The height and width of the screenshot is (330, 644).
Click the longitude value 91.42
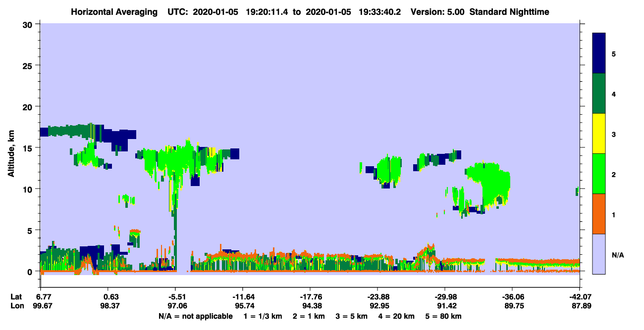(x=447, y=306)
